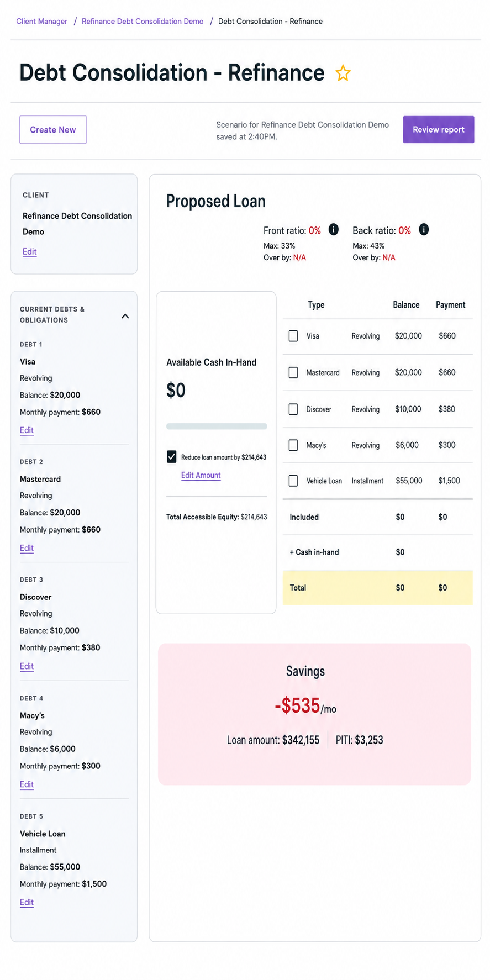This screenshot has width=490, height=980.
Task: Edit the client details
Action: (x=30, y=252)
